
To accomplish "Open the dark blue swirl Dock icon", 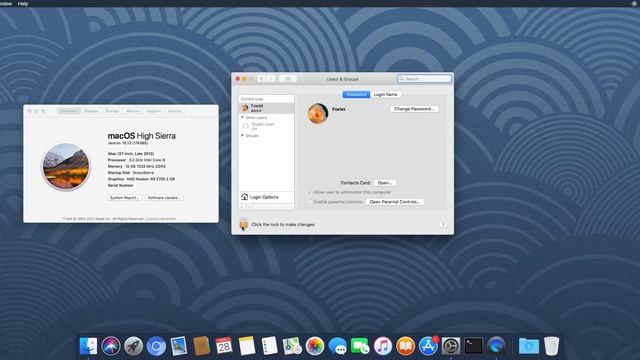I will pyautogui.click(x=496, y=346).
